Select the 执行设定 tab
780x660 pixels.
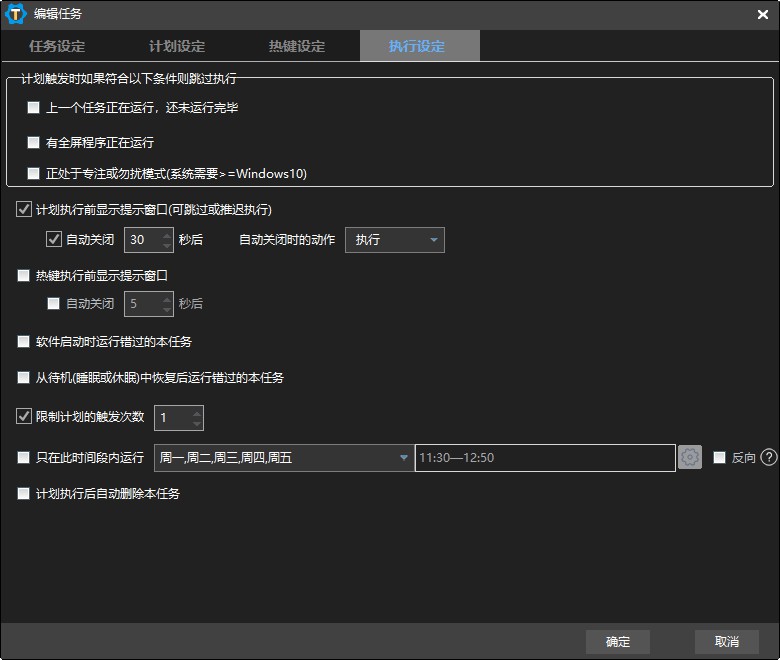coord(419,46)
